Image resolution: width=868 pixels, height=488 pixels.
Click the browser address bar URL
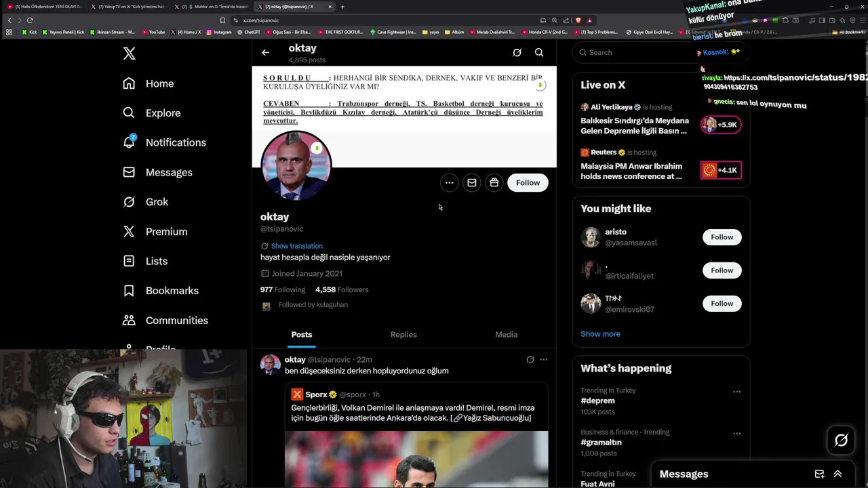261,20
